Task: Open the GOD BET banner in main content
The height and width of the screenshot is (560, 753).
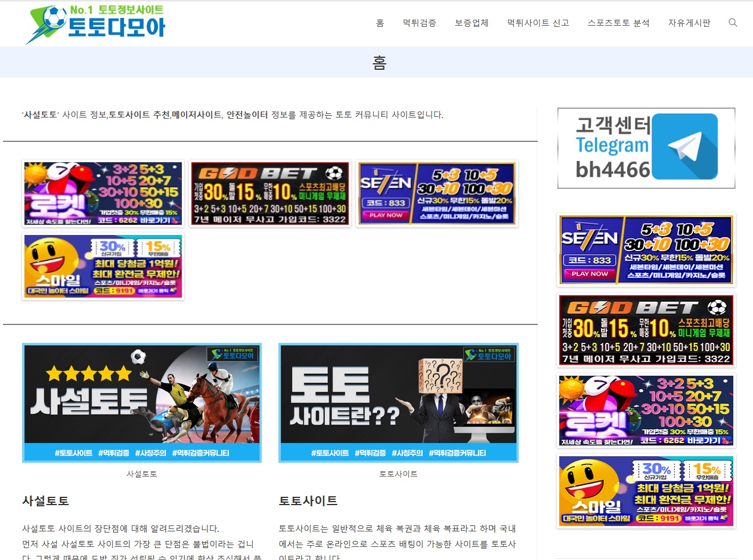Action: [x=270, y=193]
